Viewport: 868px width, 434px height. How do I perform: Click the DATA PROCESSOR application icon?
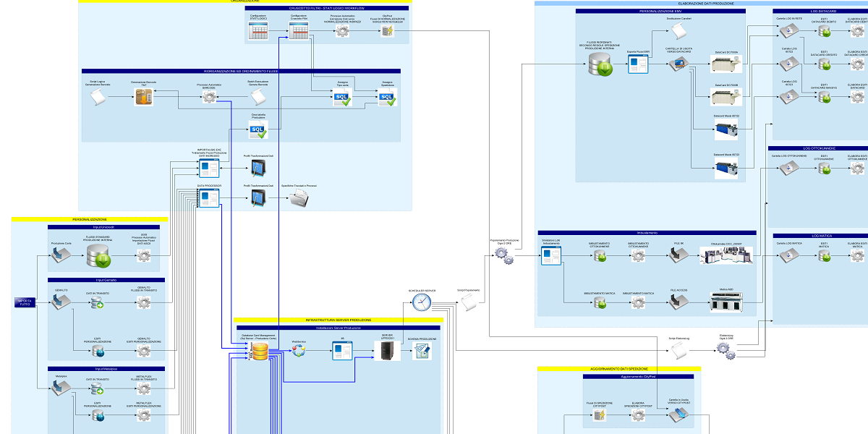coord(209,197)
